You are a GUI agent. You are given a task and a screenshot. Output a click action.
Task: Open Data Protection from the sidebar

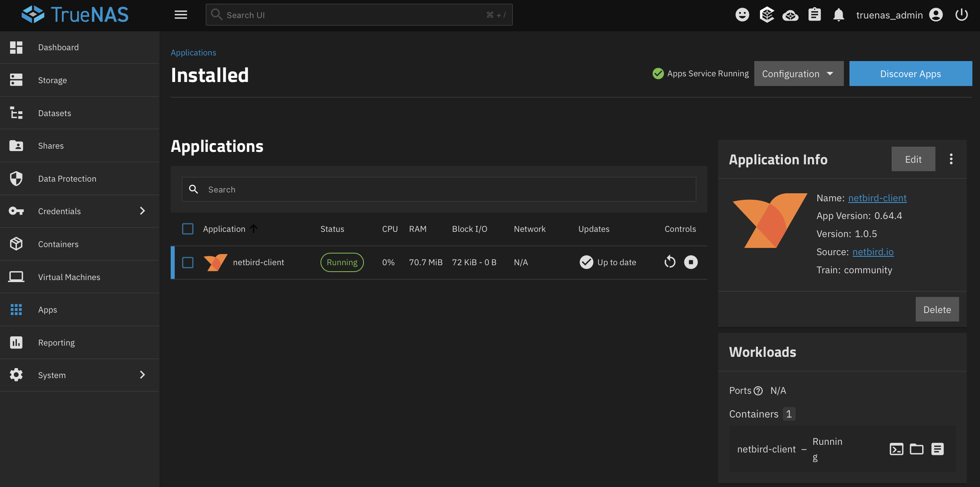(67, 178)
